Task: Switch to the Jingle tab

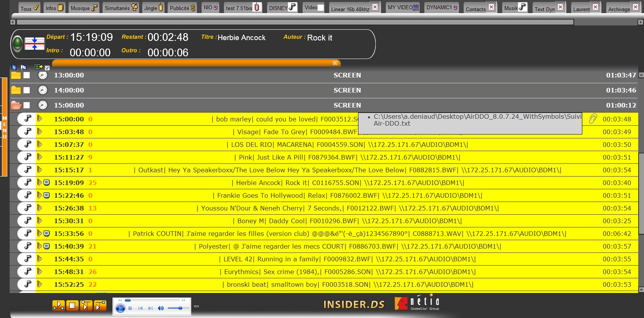Action: pos(153,8)
